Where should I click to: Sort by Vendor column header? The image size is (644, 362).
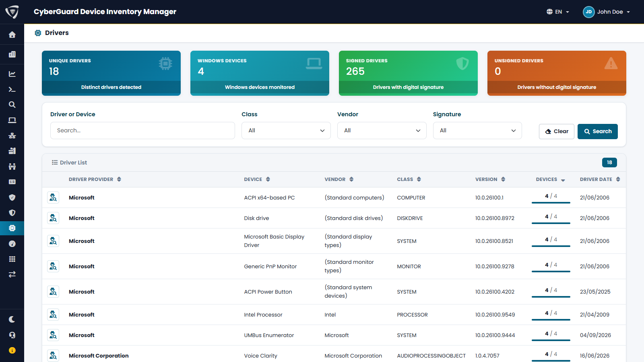[339, 179]
